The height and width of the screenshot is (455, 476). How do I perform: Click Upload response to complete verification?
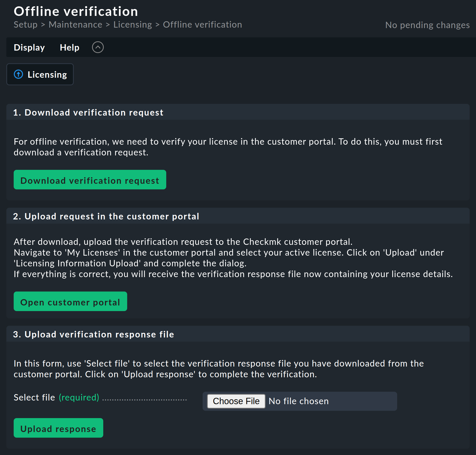[x=58, y=428]
